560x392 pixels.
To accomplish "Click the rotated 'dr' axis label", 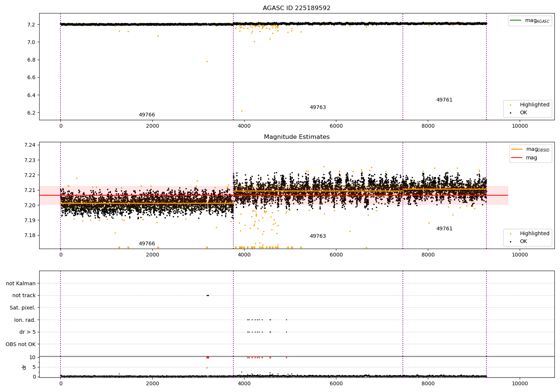I will (24, 367).
